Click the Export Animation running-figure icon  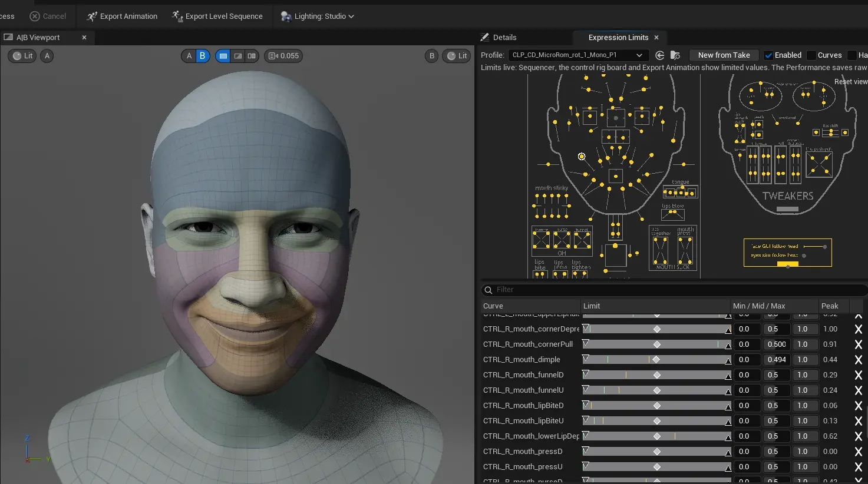(92, 16)
